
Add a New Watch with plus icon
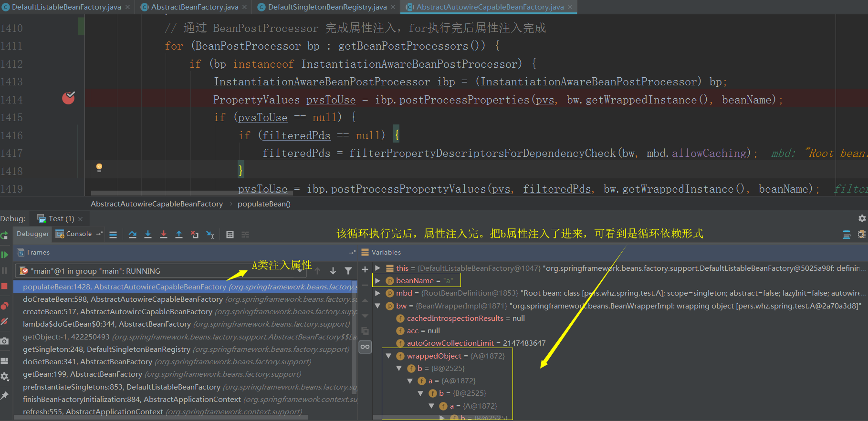(365, 269)
